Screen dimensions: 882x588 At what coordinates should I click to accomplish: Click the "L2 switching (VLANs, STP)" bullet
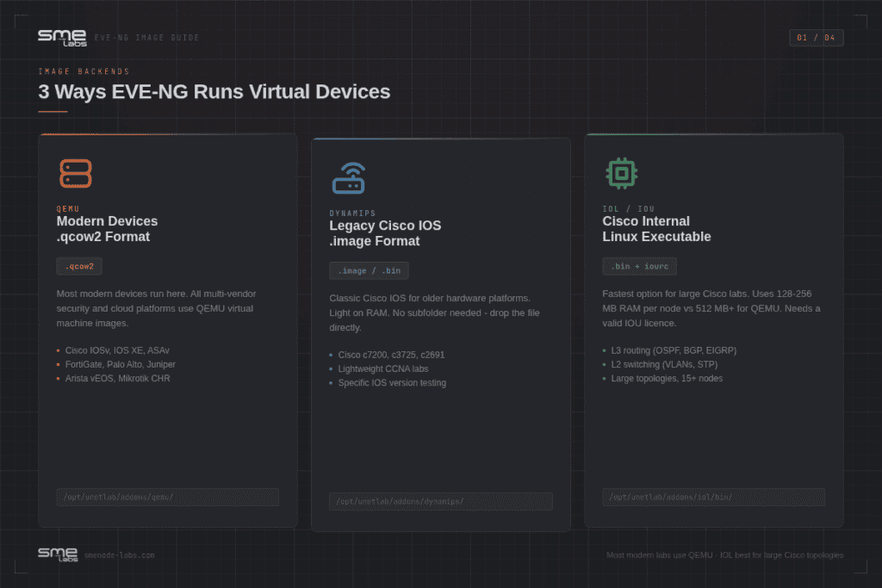point(664,364)
